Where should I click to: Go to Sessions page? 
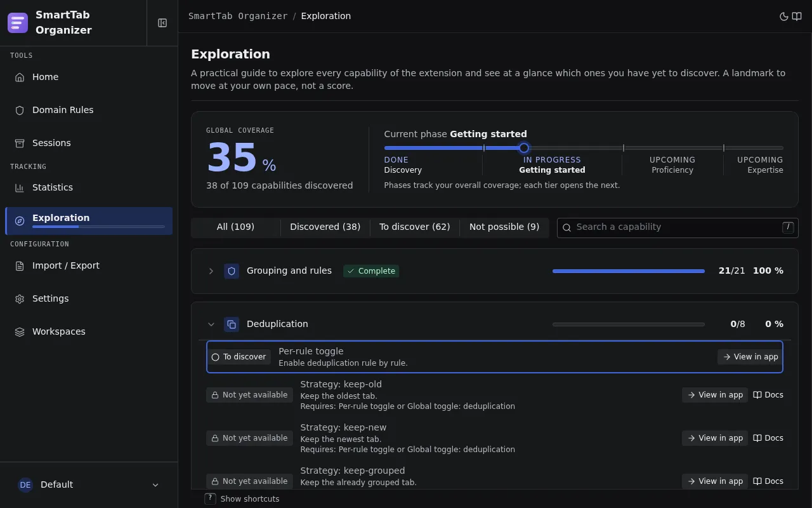tap(89, 144)
